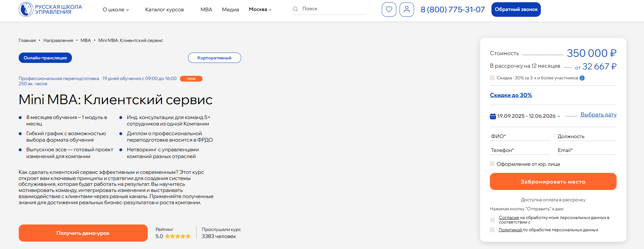
Task: Click "Получить демо-урок" button
Action: (x=83, y=233)
